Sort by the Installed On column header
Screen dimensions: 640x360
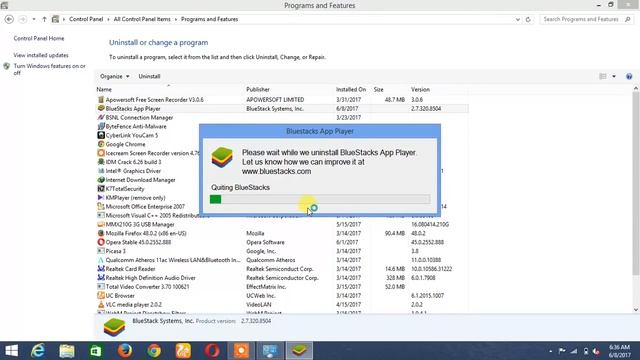(351, 89)
